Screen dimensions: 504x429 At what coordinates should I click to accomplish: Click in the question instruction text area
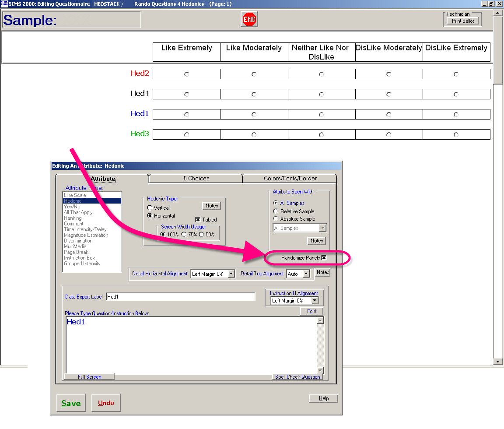tap(191, 345)
